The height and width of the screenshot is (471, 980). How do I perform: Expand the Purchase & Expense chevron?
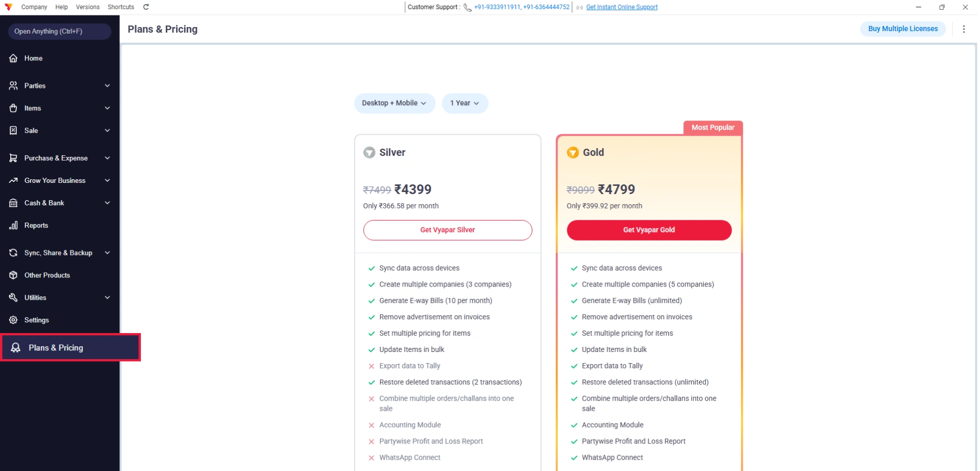tap(107, 158)
